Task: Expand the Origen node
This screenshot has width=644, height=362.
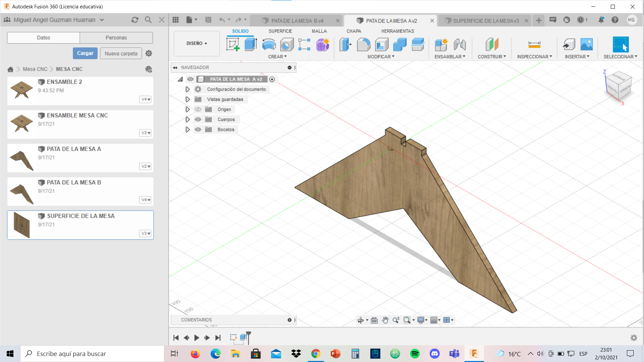Action: [187, 109]
